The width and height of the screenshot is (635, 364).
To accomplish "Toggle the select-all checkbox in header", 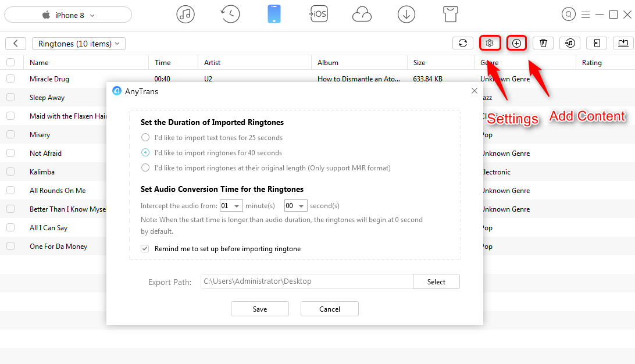I will (x=10, y=62).
